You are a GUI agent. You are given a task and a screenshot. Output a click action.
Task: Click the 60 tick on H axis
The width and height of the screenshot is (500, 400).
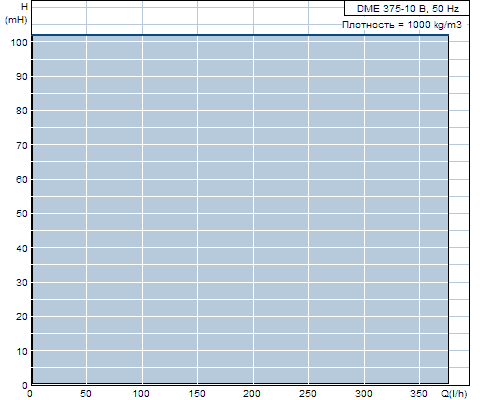[x=22, y=179]
